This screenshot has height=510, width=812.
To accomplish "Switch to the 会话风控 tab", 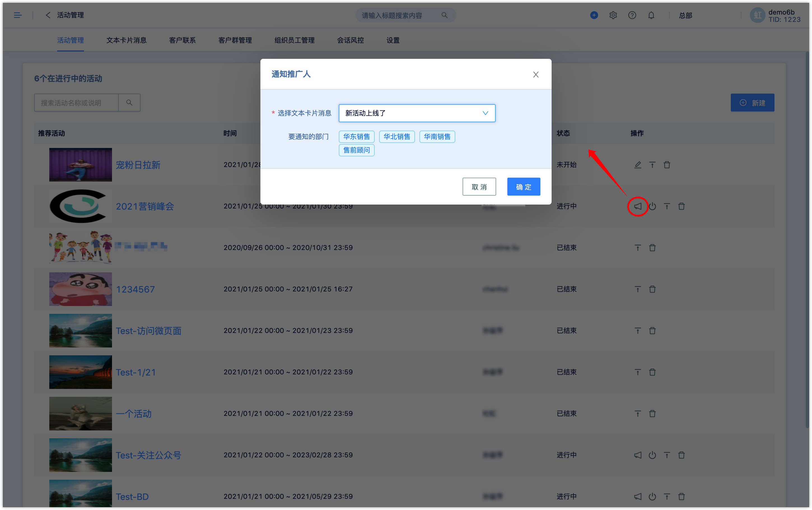I will pyautogui.click(x=350, y=40).
